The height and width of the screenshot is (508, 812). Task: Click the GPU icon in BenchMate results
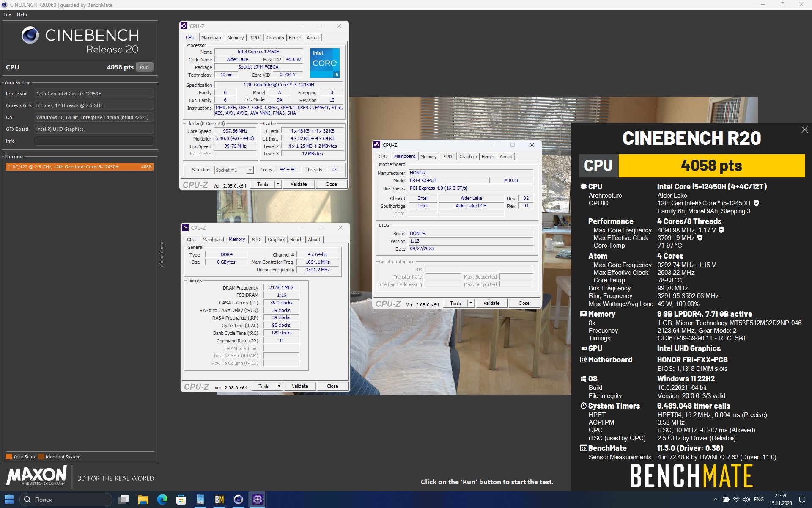pos(583,348)
